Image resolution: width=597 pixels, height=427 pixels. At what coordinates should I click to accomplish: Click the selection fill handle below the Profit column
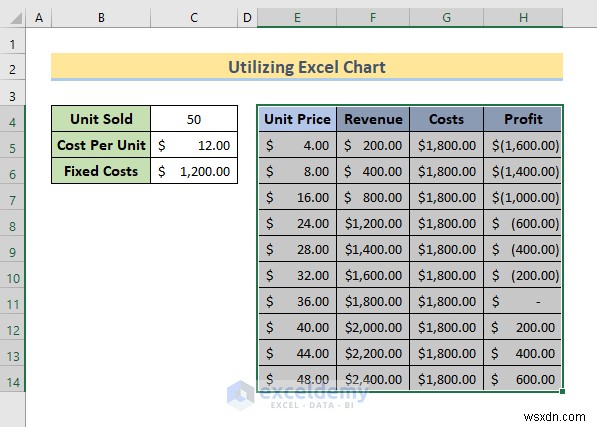tap(562, 391)
